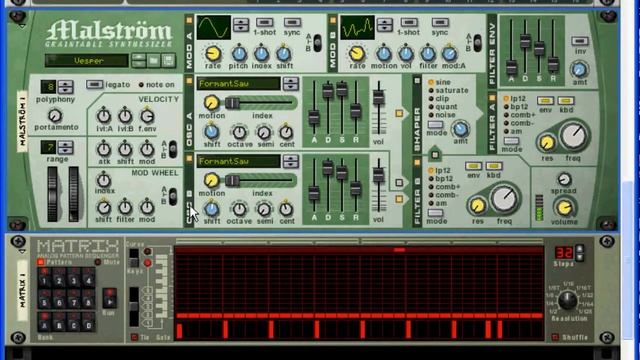Click the modulation wheel
640x360 pixels.
coord(73,194)
